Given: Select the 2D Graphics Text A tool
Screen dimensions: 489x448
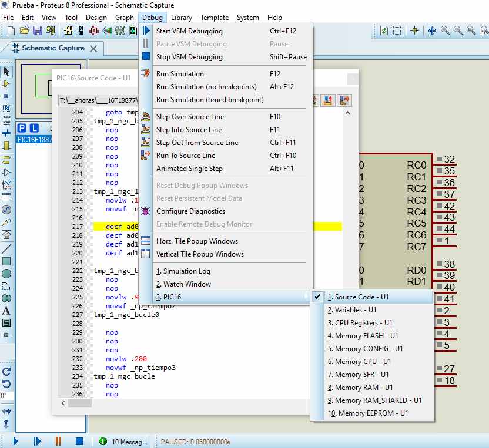Looking at the screenshot, I should pyautogui.click(x=6, y=311).
